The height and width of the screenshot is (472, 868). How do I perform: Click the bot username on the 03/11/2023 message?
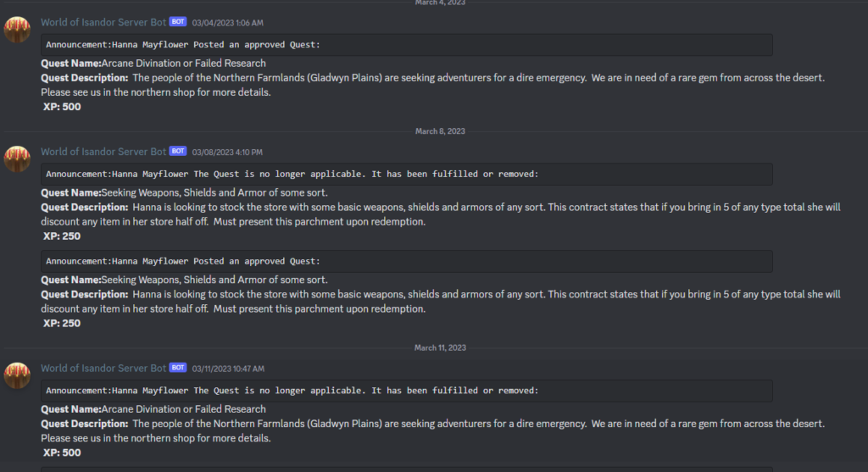pos(103,369)
